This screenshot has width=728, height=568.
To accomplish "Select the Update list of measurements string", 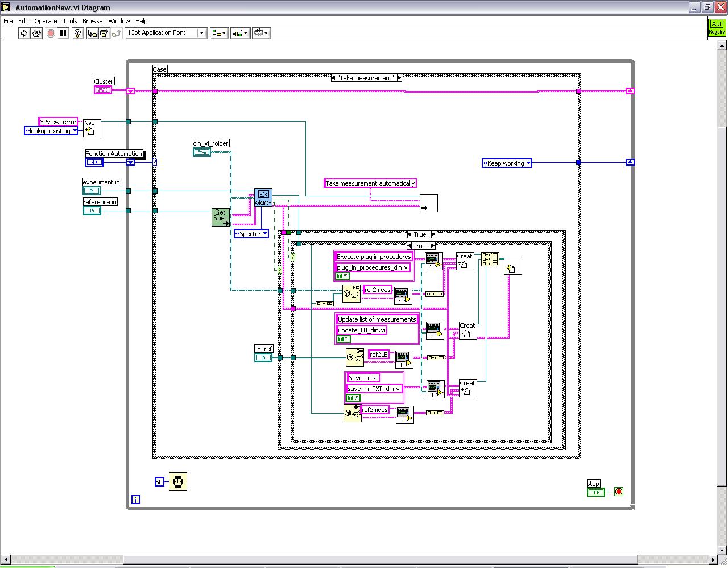I will [377, 319].
